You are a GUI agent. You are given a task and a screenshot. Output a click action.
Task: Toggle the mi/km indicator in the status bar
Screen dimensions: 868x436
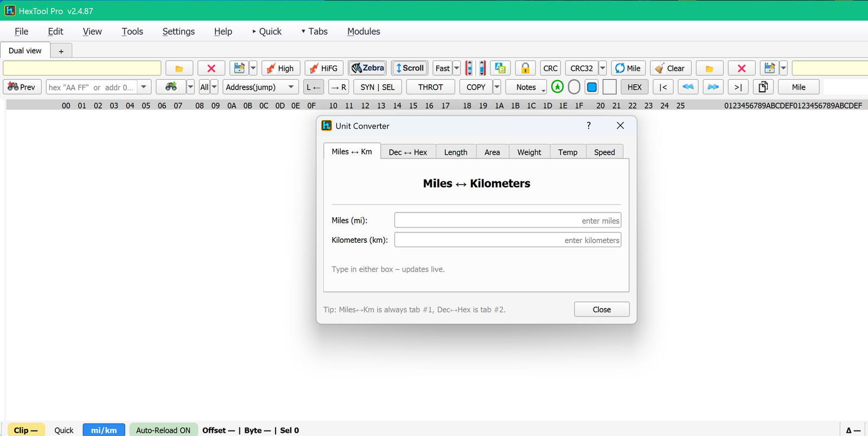coord(104,430)
